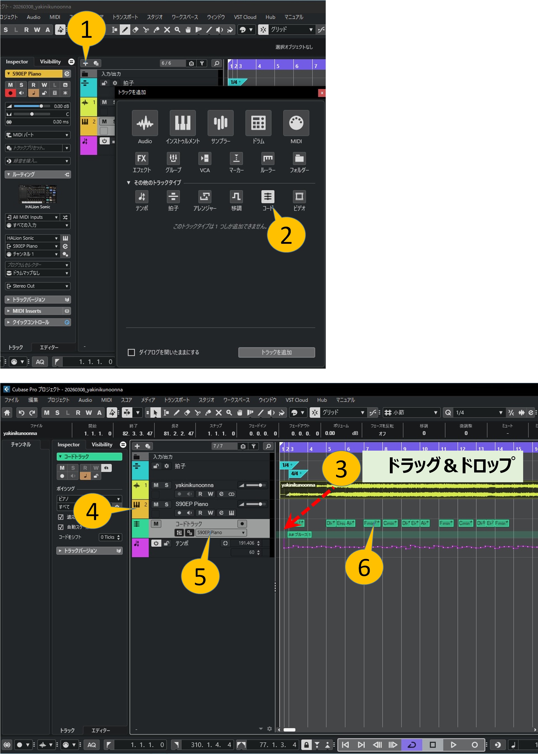This screenshot has height=756, width=538.
Task: Select the Chord track icon in dialog
Action: pos(267,196)
